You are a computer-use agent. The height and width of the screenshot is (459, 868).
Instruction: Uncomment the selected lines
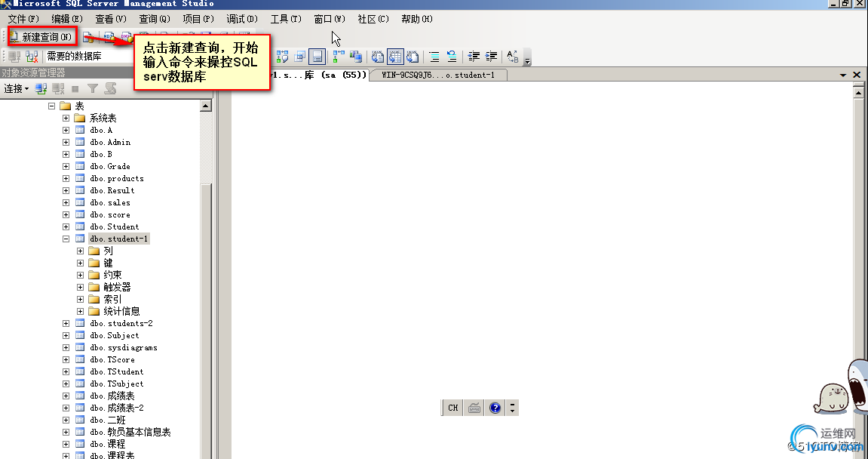[452, 56]
